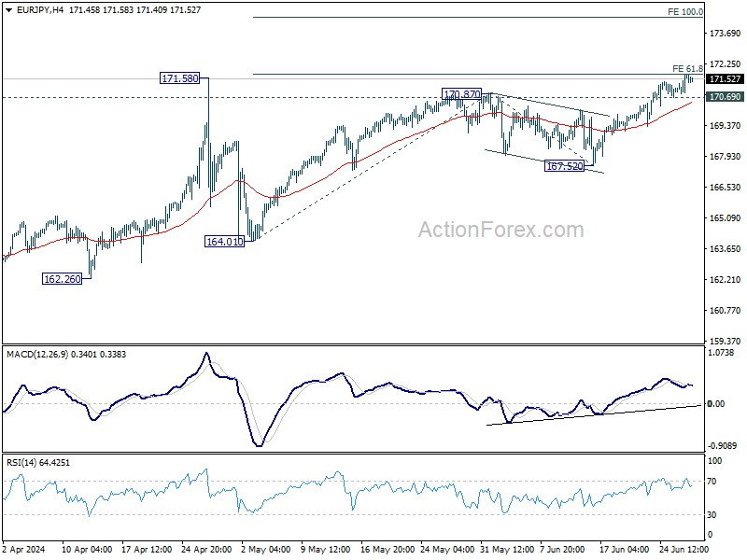The height and width of the screenshot is (560, 747).
Task: Select the 164.010 price label
Action: 224,242
